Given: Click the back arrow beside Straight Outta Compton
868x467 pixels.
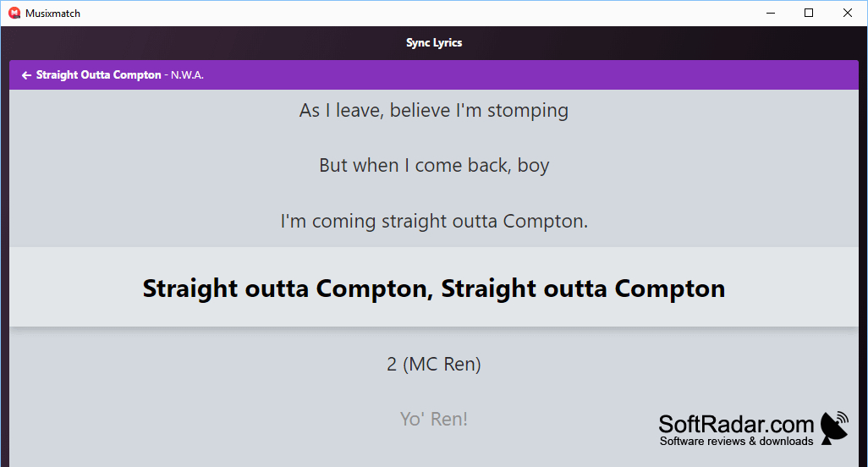Looking at the screenshot, I should (26, 75).
